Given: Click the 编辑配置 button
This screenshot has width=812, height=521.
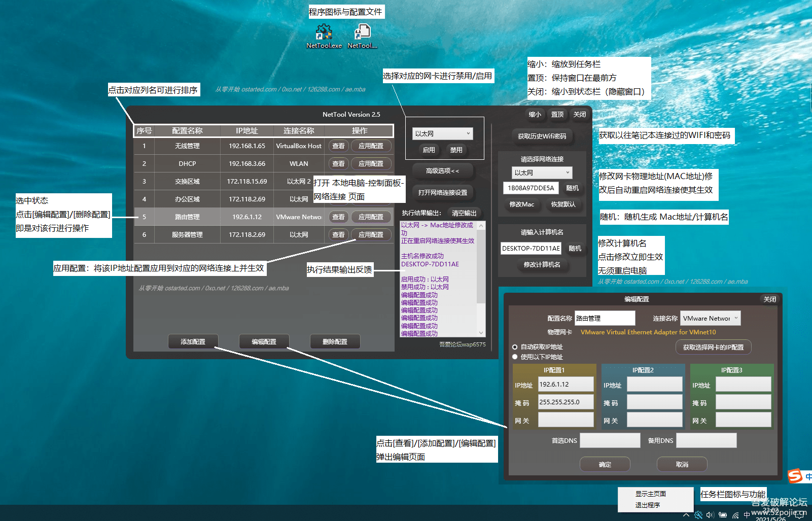Looking at the screenshot, I should pos(264,342).
